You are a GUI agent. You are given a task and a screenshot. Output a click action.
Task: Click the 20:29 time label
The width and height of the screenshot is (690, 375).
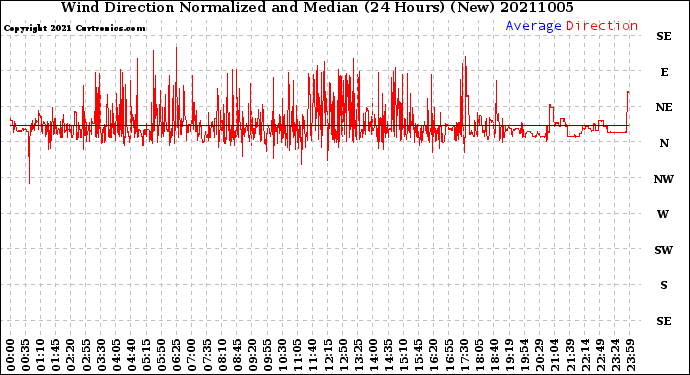click(x=540, y=355)
